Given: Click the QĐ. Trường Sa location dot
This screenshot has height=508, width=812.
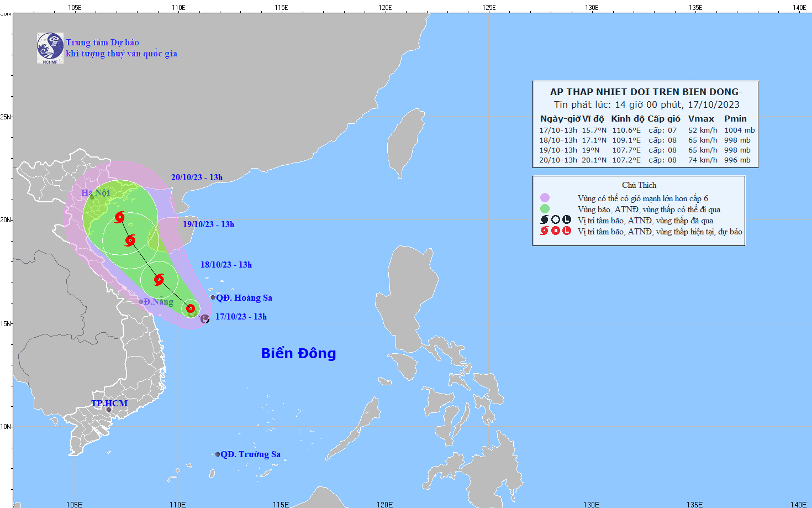Looking at the screenshot, I should coord(218,454).
